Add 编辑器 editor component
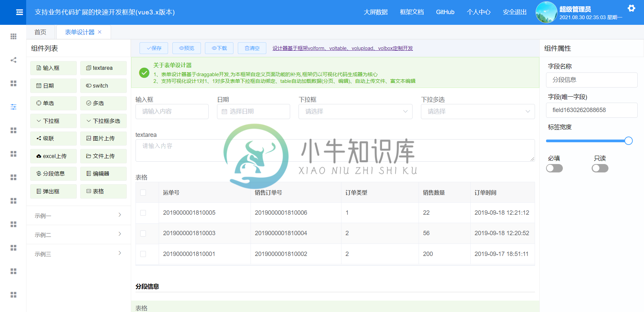The width and height of the screenshot is (644, 312). coord(103,174)
